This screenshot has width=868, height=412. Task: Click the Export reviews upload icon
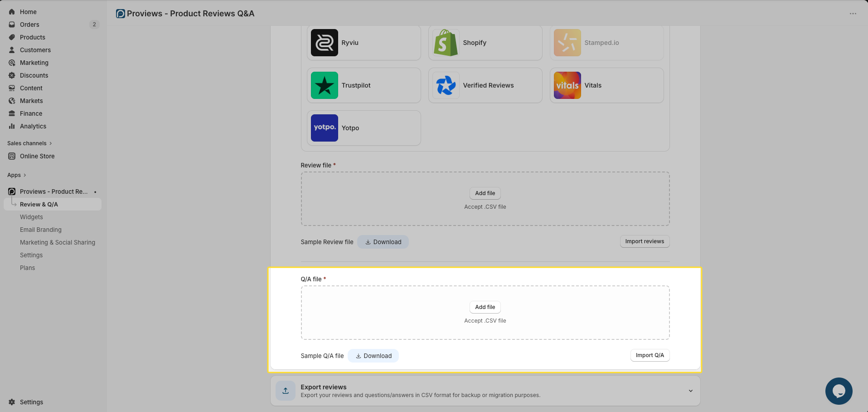click(x=286, y=391)
